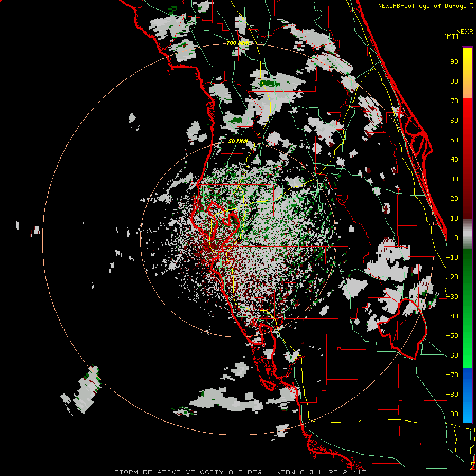
Task: Click the Storm Relative Velocity caption at bottom
Action: (x=240, y=472)
